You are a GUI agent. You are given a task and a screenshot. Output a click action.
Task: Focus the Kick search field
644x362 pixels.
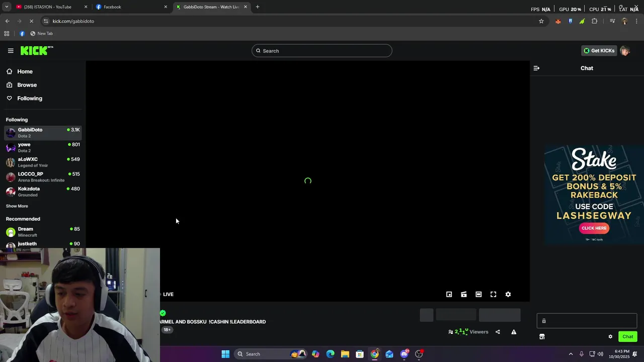322,51
